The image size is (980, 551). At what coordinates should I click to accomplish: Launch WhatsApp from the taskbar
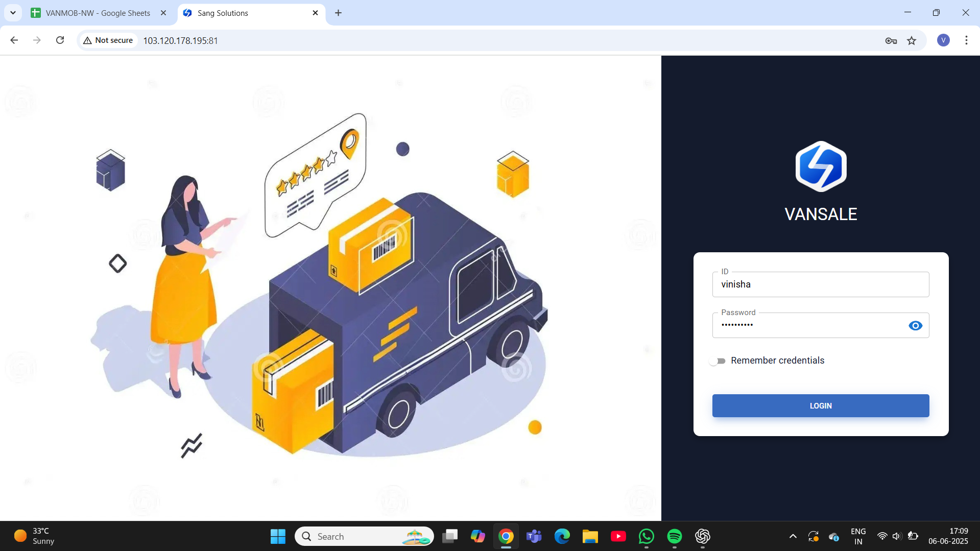click(646, 536)
